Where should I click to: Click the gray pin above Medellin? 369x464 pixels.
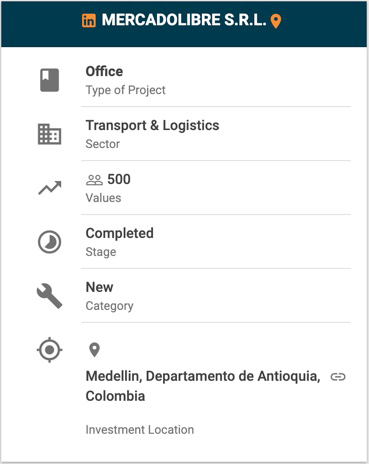coord(95,350)
